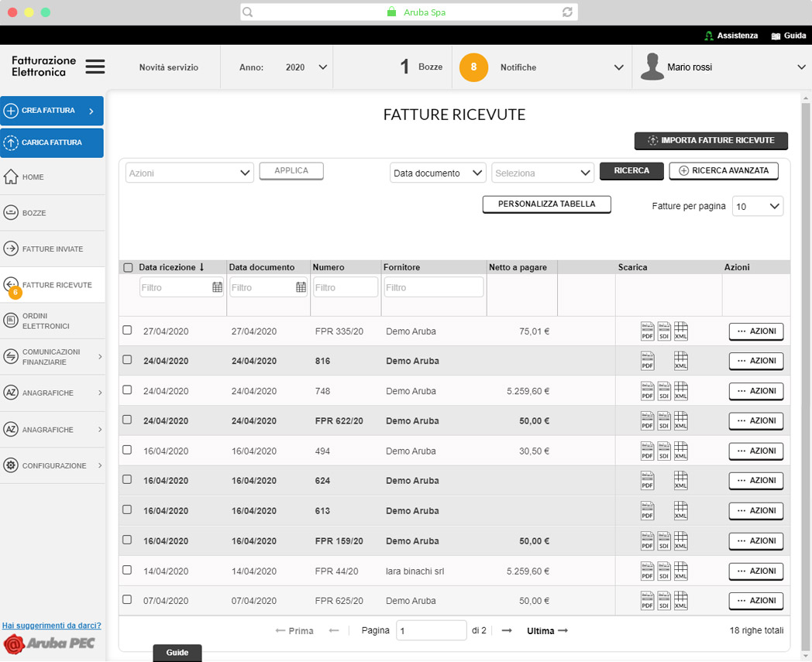Open Bozze from the sidebar menu
This screenshot has width=812, height=662.
pyautogui.click(x=33, y=213)
